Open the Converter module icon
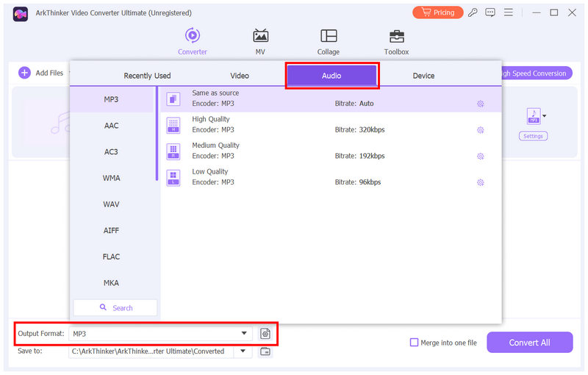This screenshot has height=375, width=588. (193, 35)
